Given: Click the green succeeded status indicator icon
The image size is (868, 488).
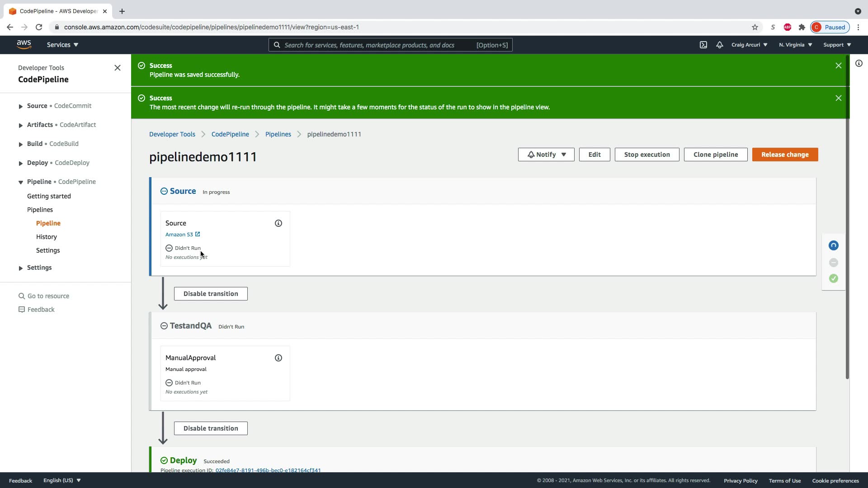Looking at the screenshot, I should 833,278.
